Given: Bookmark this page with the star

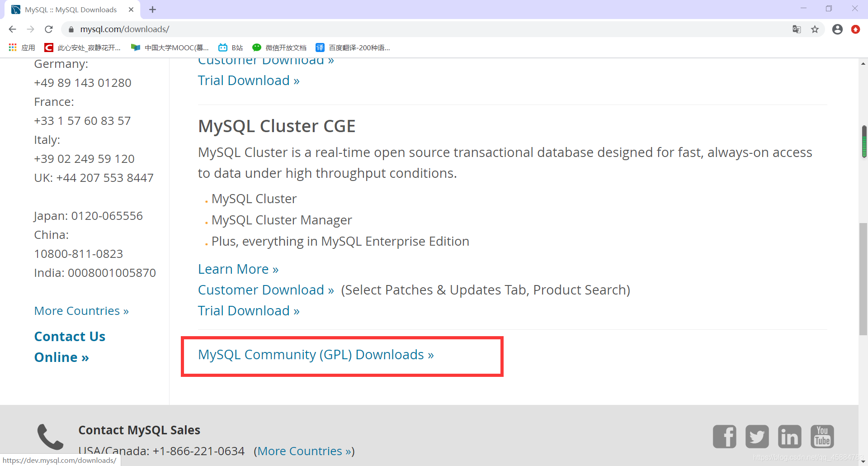Looking at the screenshot, I should (815, 29).
